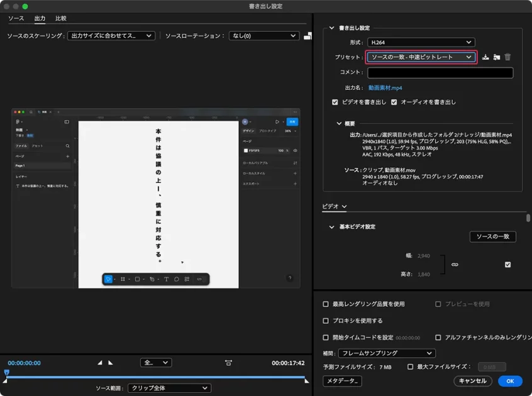The height and width of the screenshot is (396, 532).
Task: Click the set out point marker icon
Action: (x=111, y=363)
